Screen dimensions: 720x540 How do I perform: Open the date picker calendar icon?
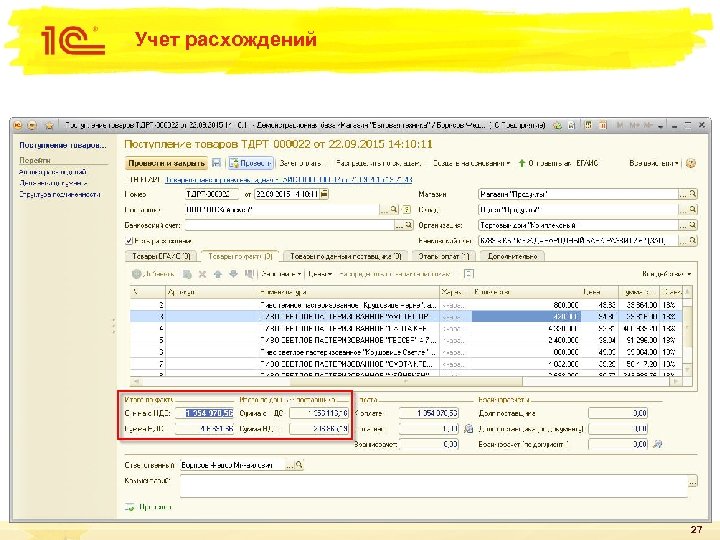324,194
